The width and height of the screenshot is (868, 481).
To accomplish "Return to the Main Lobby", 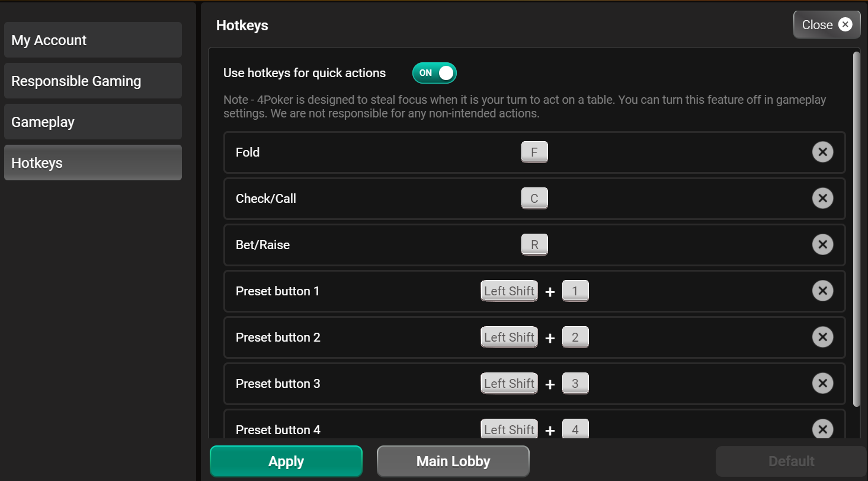I will coord(453,461).
